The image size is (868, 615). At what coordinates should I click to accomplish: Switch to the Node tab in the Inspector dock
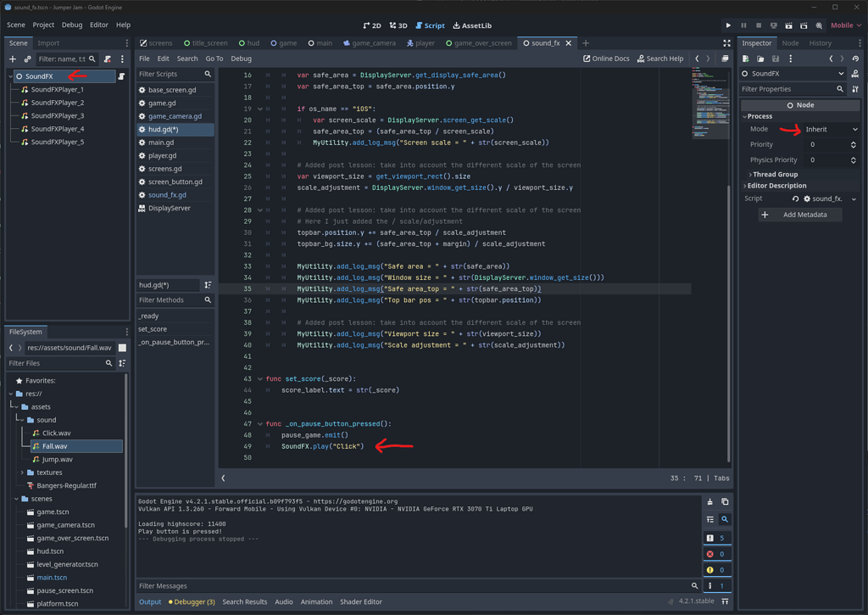(x=790, y=43)
